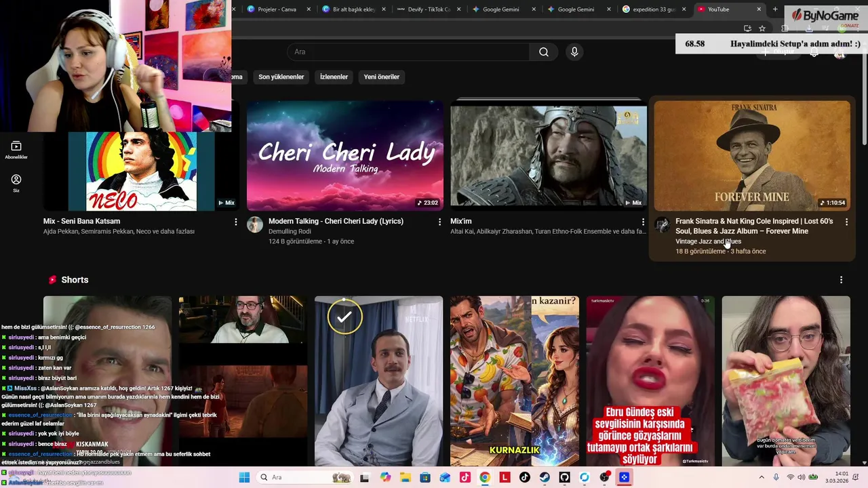Play the Frank Sinatra Forever Mine thumbnail
Screen dimensions: 868x488
pos(752,156)
